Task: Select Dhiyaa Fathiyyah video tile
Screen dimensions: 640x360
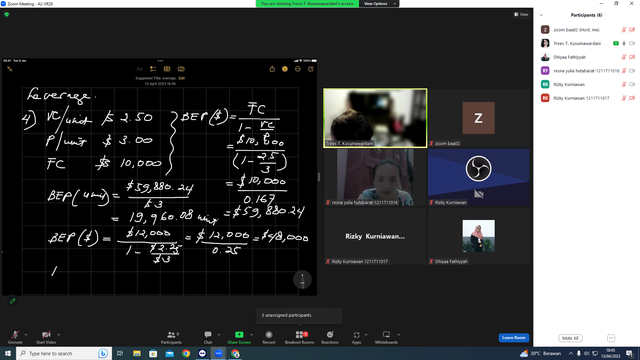Action: [x=478, y=236]
